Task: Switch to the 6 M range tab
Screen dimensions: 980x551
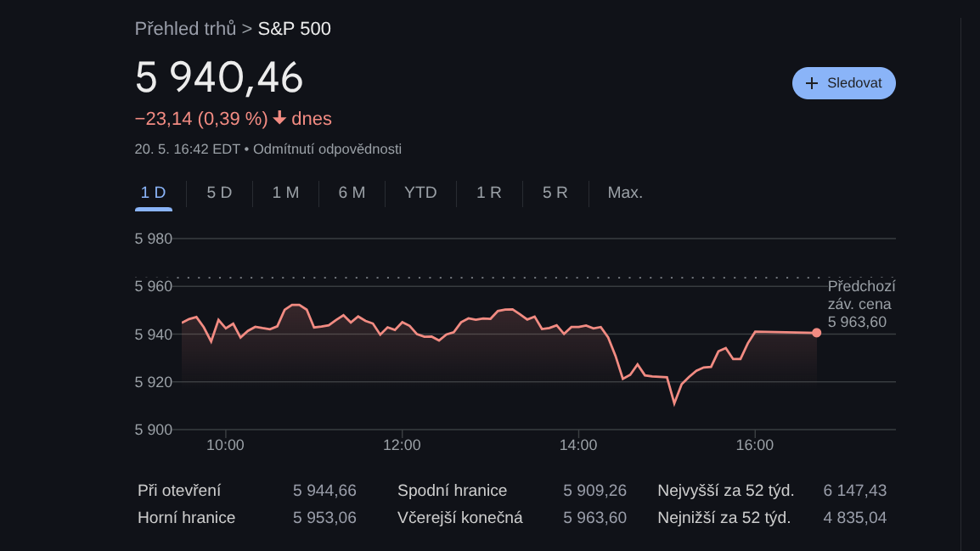Action: point(352,193)
